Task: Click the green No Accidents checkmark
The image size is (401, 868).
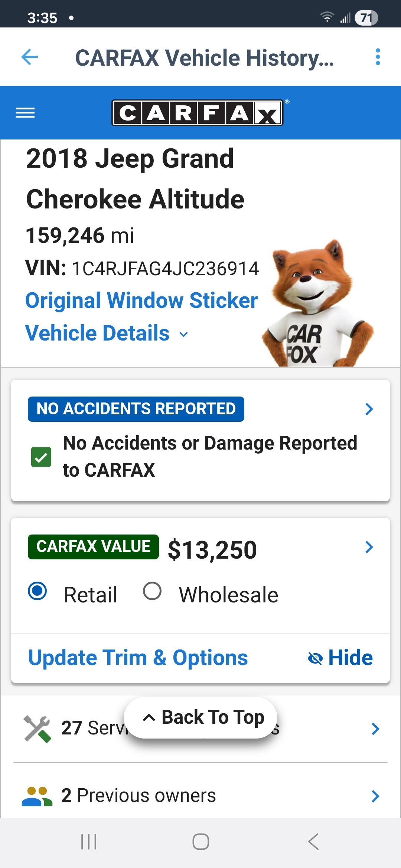Action: point(41,457)
